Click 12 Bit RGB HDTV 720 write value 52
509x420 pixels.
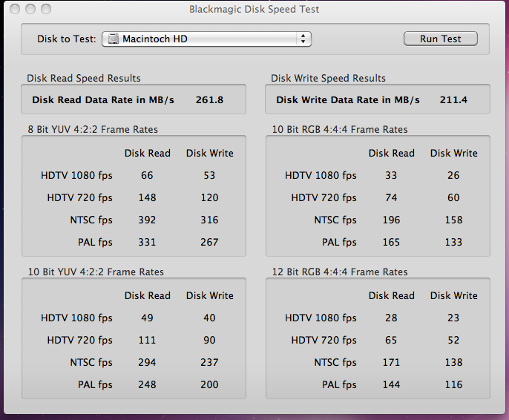(453, 340)
